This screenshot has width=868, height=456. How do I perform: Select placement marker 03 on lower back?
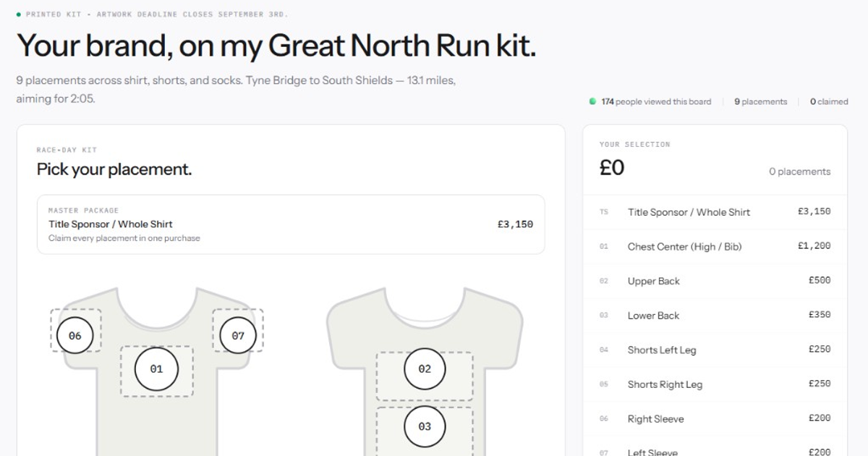[425, 426]
